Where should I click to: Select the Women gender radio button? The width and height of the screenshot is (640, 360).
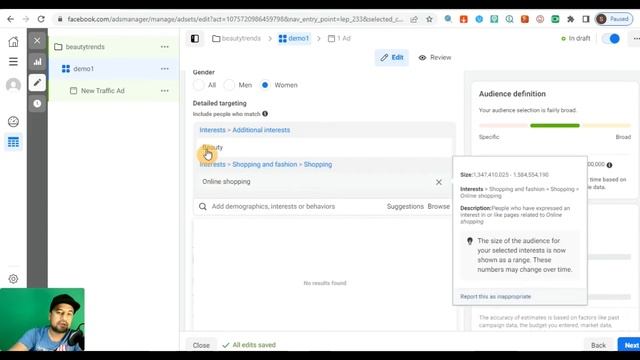coord(265,85)
